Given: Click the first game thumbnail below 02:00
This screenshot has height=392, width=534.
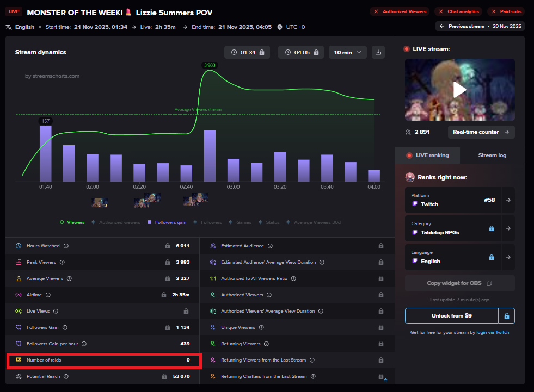Looking at the screenshot, I should click(100, 203).
